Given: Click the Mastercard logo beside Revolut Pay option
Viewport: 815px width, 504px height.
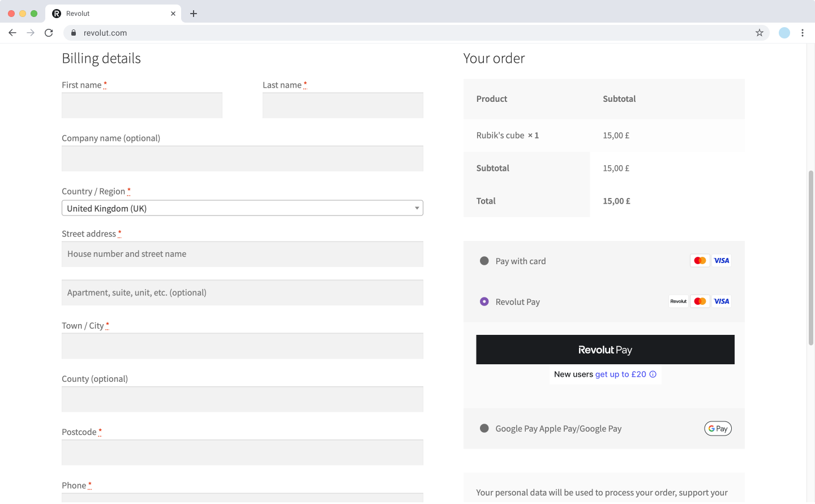Looking at the screenshot, I should tap(700, 301).
